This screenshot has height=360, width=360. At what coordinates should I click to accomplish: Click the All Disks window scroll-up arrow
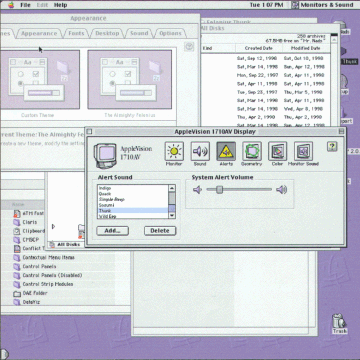pyautogui.click(x=334, y=40)
